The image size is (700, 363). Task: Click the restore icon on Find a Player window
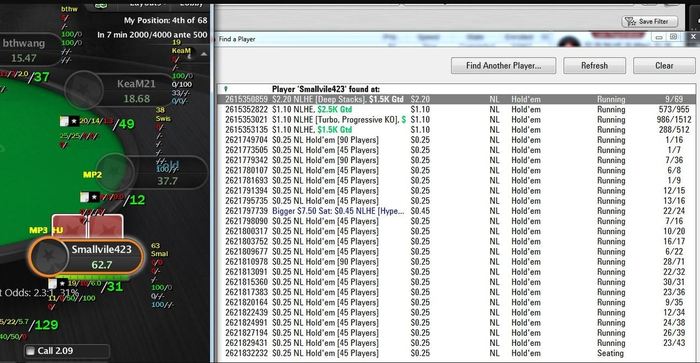tap(673, 37)
